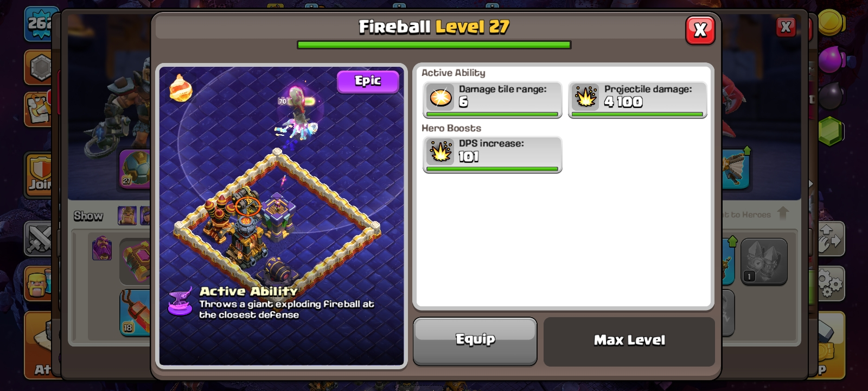Click the Fireball preview animation area

click(282, 216)
